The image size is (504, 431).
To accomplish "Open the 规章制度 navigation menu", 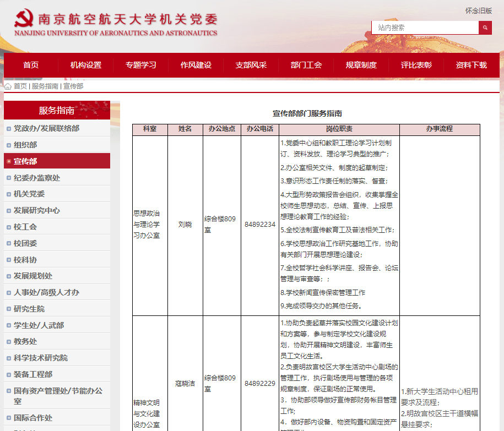I will [361, 65].
